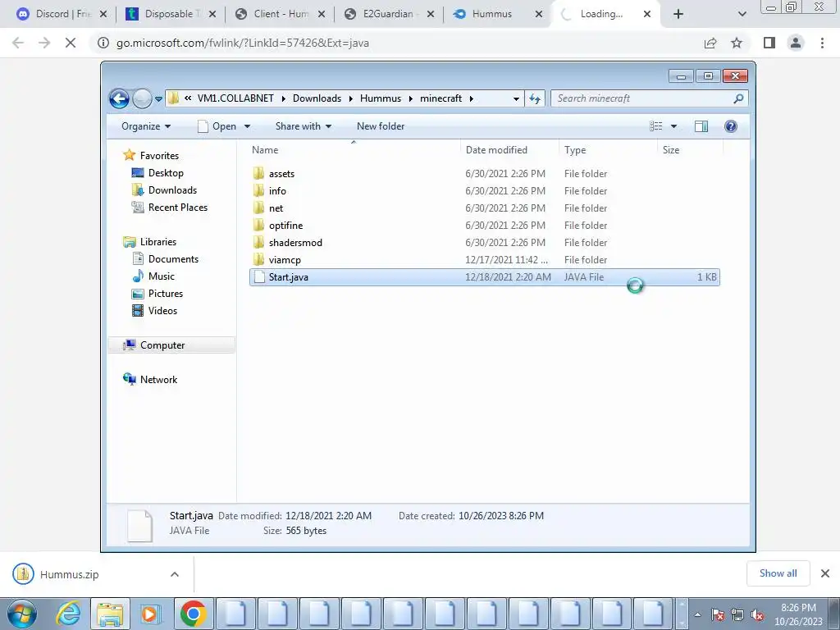
Task: Open a new Chrome tab
Action: tap(678, 14)
